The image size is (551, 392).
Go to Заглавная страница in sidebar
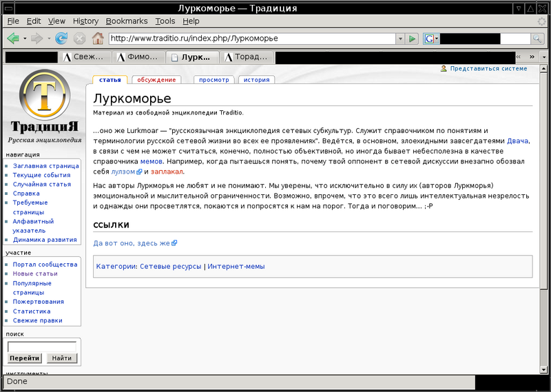point(46,165)
